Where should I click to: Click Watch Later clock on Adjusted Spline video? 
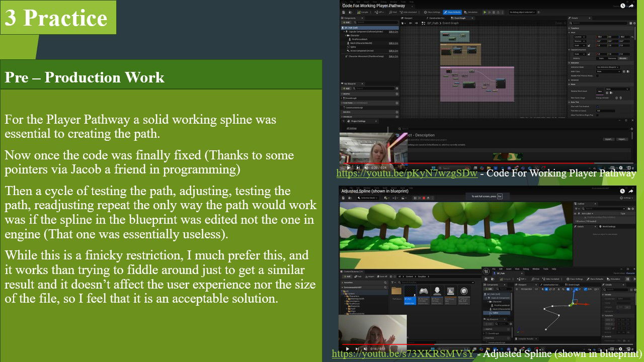(x=623, y=191)
